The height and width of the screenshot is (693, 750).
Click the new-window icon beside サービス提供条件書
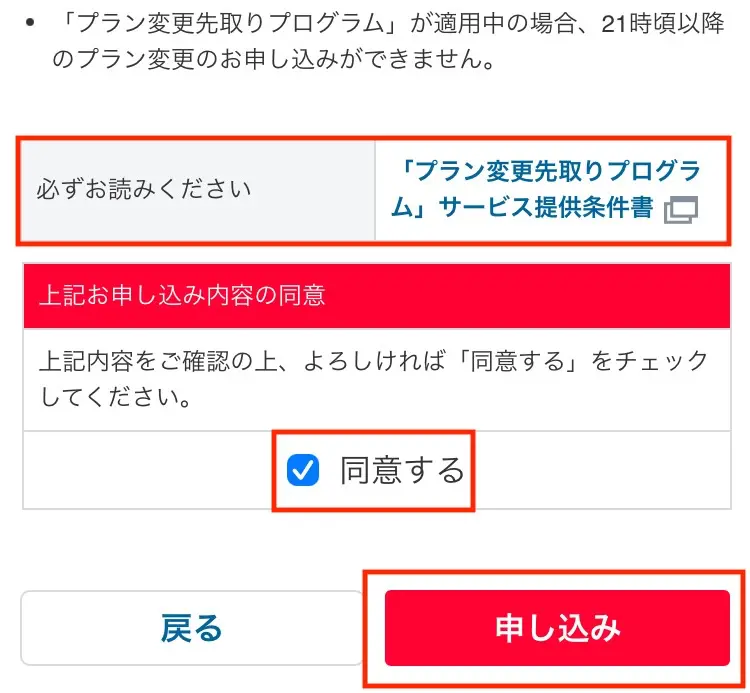click(681, 209)
